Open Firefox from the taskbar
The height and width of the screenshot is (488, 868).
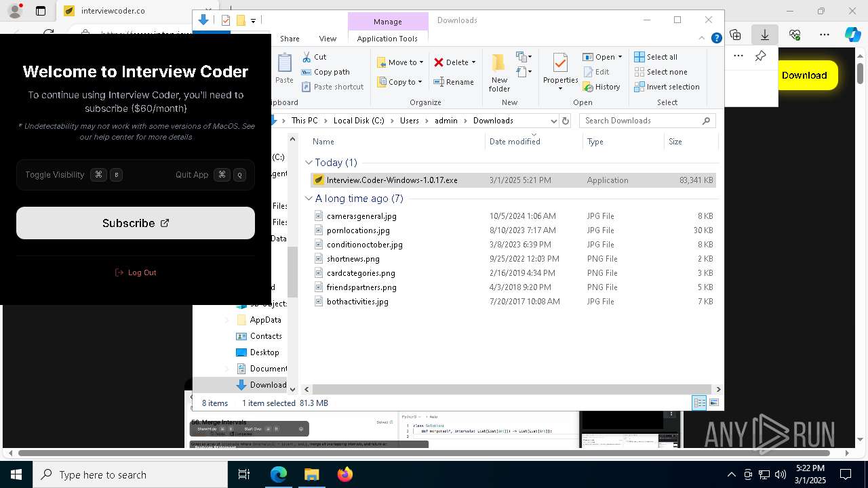click(x=344, y=474)
